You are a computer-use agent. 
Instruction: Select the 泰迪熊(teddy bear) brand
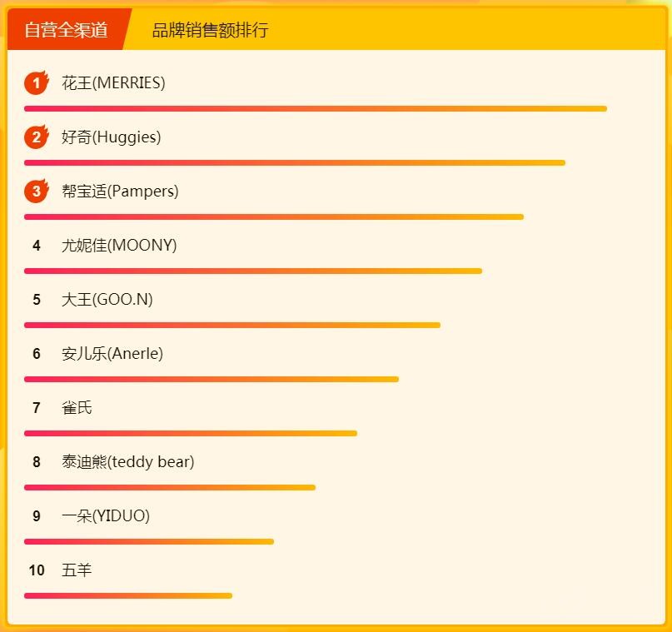pos(128,462)
